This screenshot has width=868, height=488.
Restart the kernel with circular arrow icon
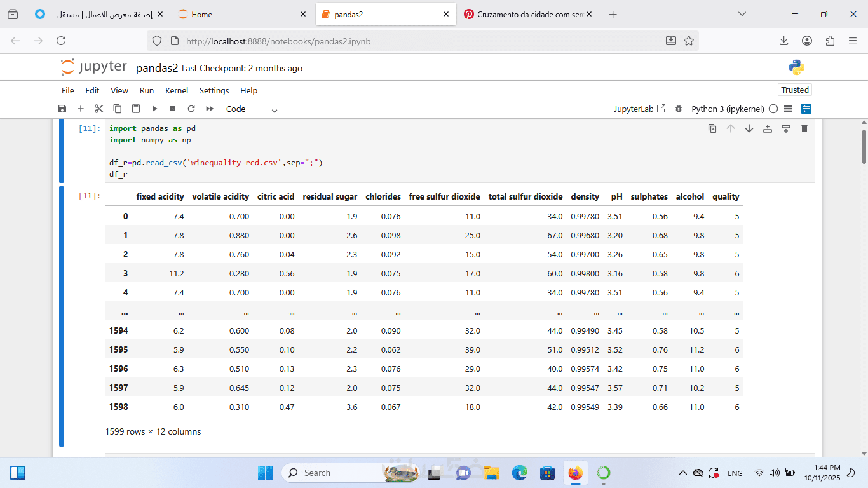[x=191, y=109]
